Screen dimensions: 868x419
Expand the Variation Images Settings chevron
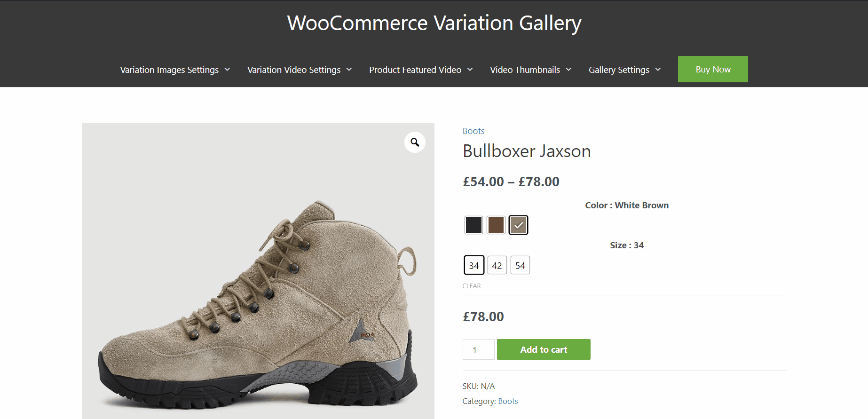[228, 70]
